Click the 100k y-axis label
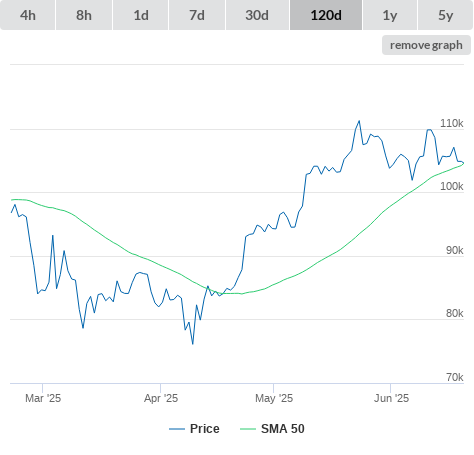This screenshot has height=455, width=474. tap(452, 186)
